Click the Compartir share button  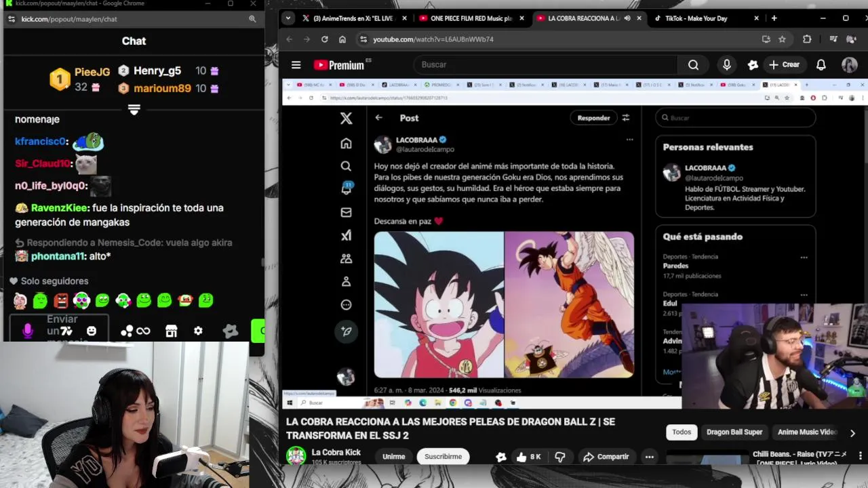pyautogui.click(x=606, y=457)
